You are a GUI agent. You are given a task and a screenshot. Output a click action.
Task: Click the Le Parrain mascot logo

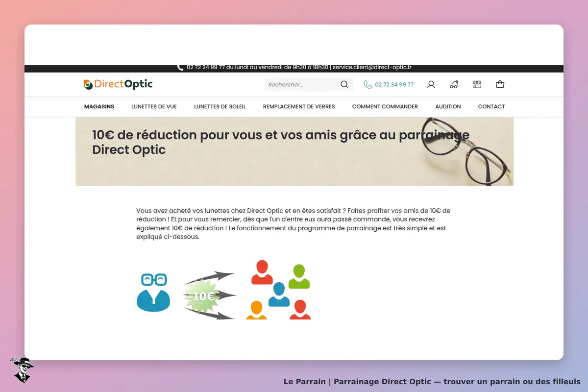tap(22, 370)
